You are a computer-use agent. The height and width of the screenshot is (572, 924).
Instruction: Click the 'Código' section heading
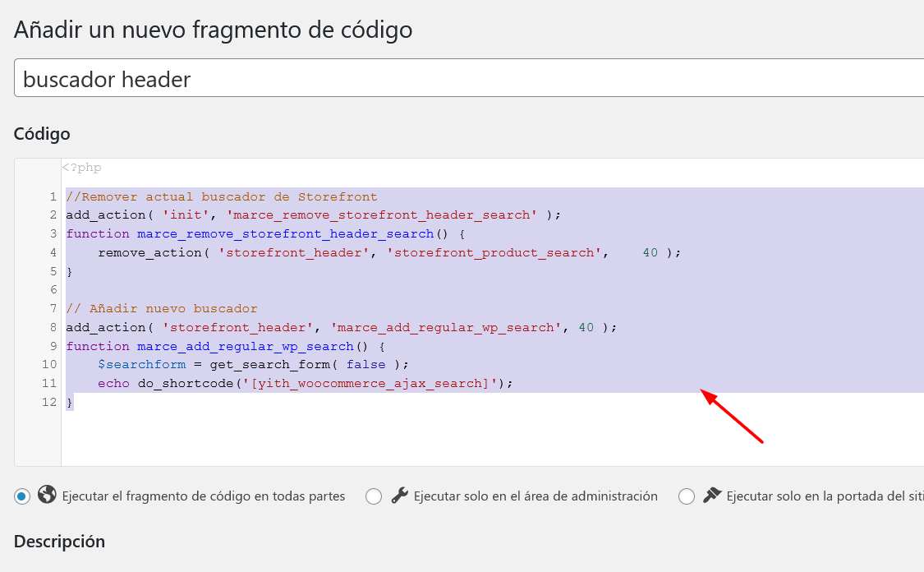(x=42, y=134)
